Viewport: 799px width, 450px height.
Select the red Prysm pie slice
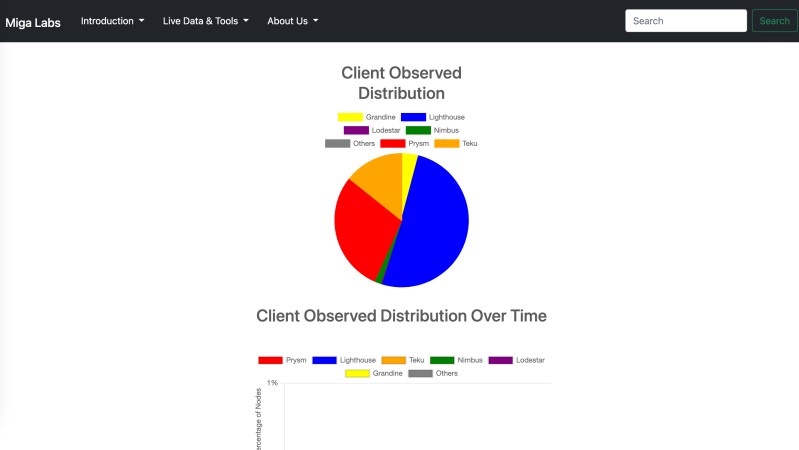[x=360, y=230]
